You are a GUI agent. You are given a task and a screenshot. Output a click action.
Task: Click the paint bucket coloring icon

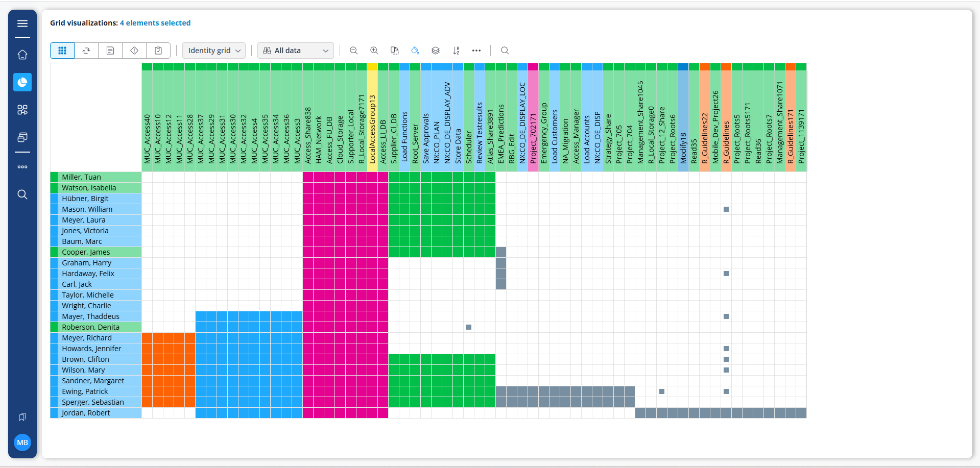pos(415,51)
